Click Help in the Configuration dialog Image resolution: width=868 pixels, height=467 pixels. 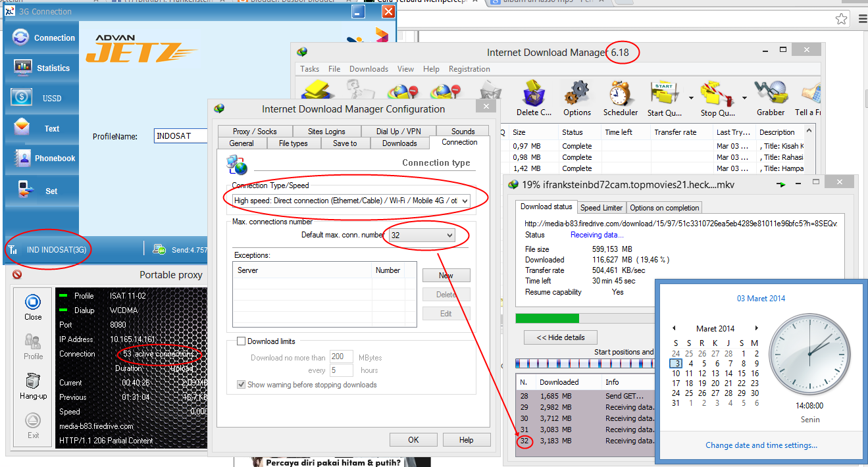click(466, 440)
